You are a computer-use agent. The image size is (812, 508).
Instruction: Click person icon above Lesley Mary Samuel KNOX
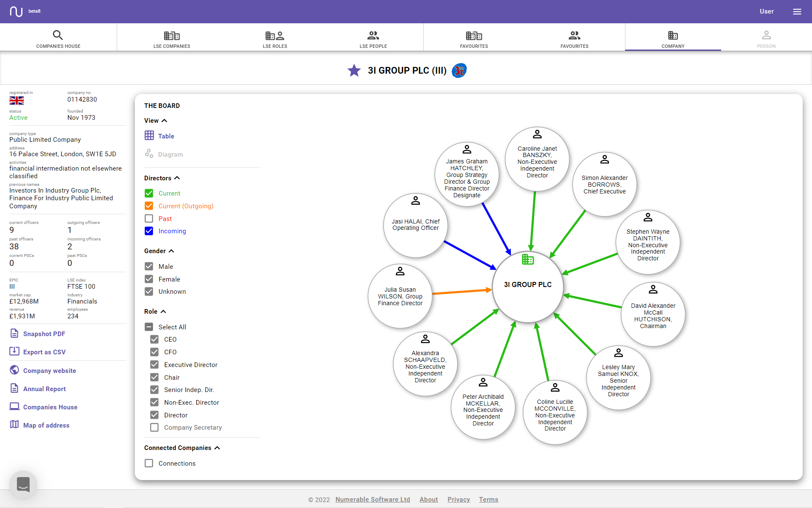click(x=618, y=353)
